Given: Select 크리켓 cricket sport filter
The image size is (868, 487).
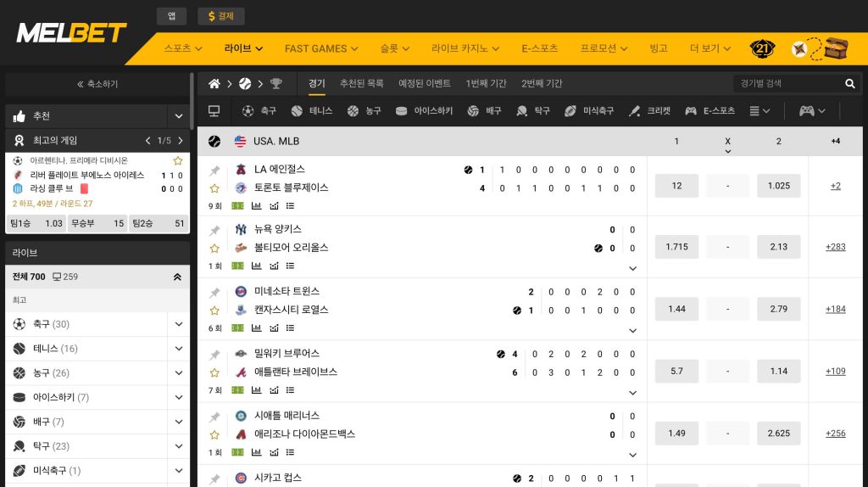Looking at the screenshot, I should point(649,111).
